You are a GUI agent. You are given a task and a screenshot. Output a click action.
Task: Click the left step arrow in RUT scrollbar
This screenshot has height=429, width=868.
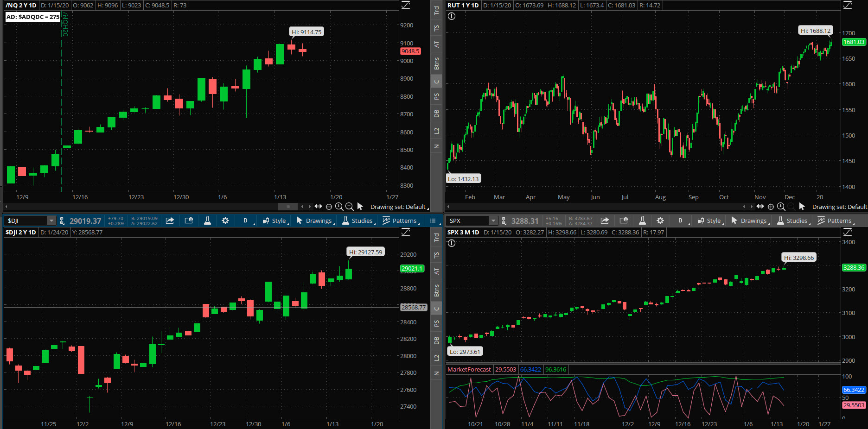click(x=744, y=207)
